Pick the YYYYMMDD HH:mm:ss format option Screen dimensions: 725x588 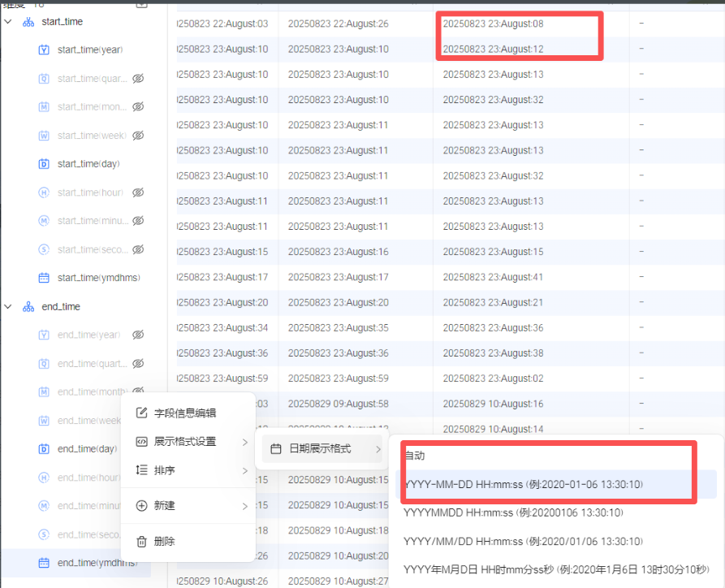[513, 512]
